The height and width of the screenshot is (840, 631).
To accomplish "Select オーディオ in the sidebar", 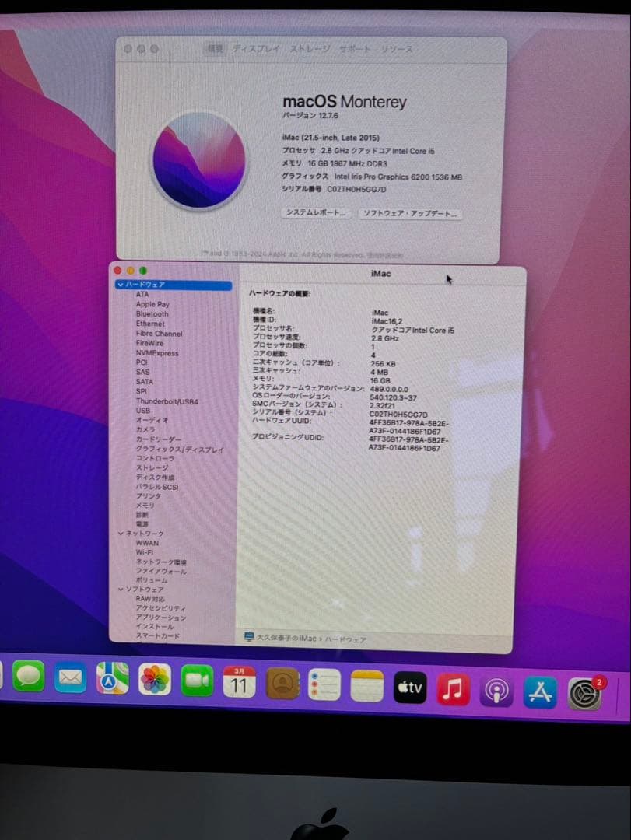I will [152, 420].
